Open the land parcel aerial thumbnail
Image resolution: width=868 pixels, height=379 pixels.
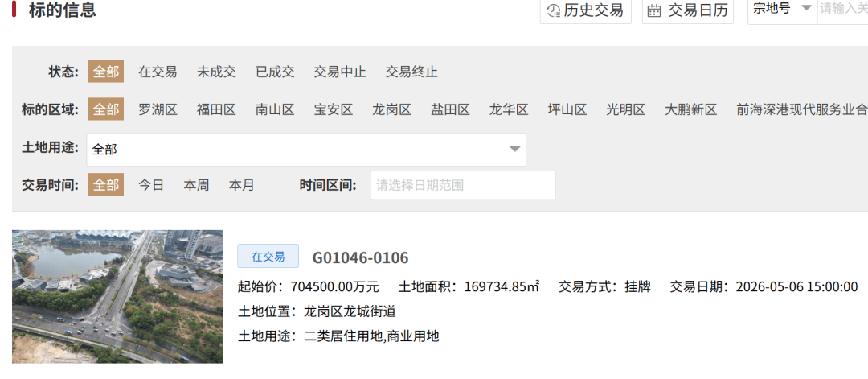click(x=117, y=296)
